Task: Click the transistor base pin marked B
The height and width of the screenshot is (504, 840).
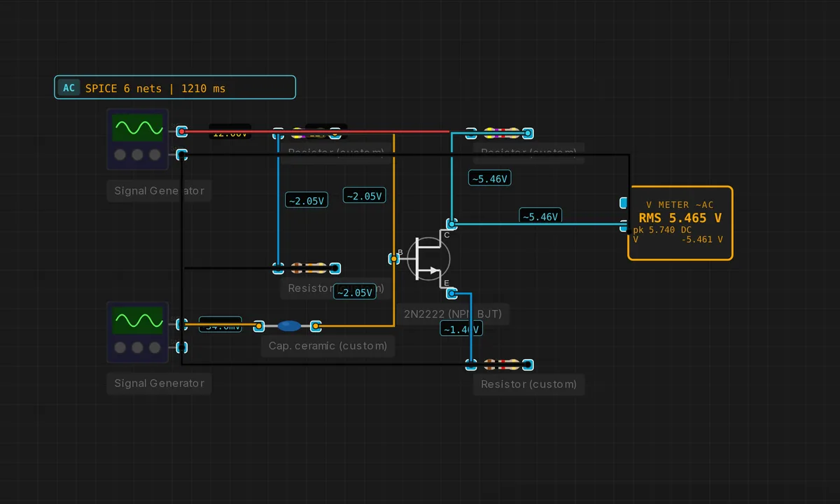Action: point(394,258)
